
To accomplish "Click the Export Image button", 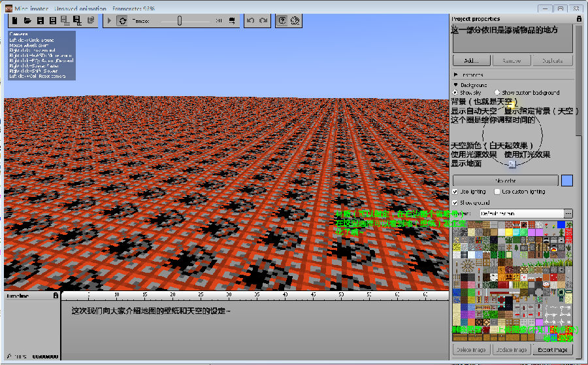I will pos(553,349).
